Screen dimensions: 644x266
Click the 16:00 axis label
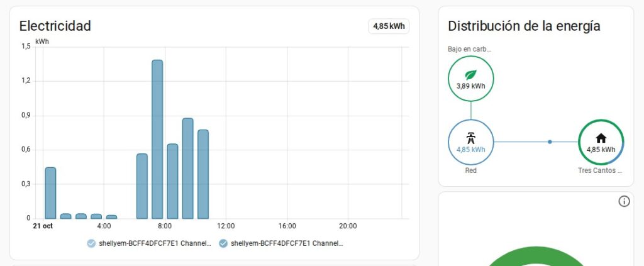[x=287, y=226]
